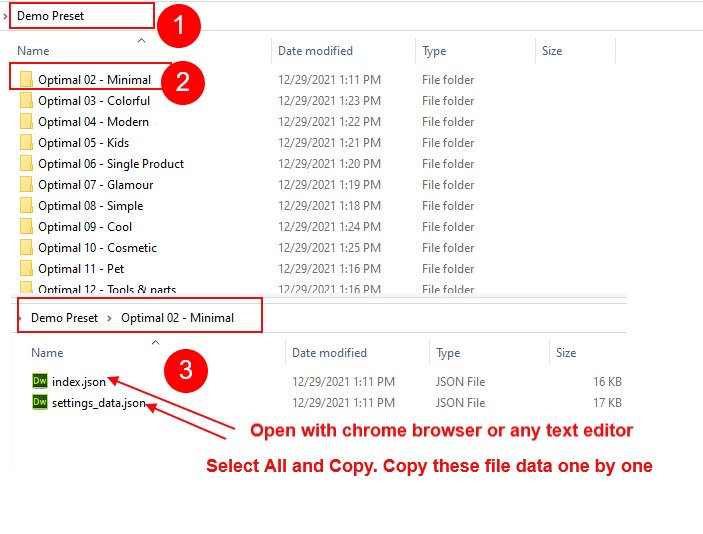The image size is (703, 534).
Task: Click the Optimal 09 - Cool folder icon
Action: (26, 227)
